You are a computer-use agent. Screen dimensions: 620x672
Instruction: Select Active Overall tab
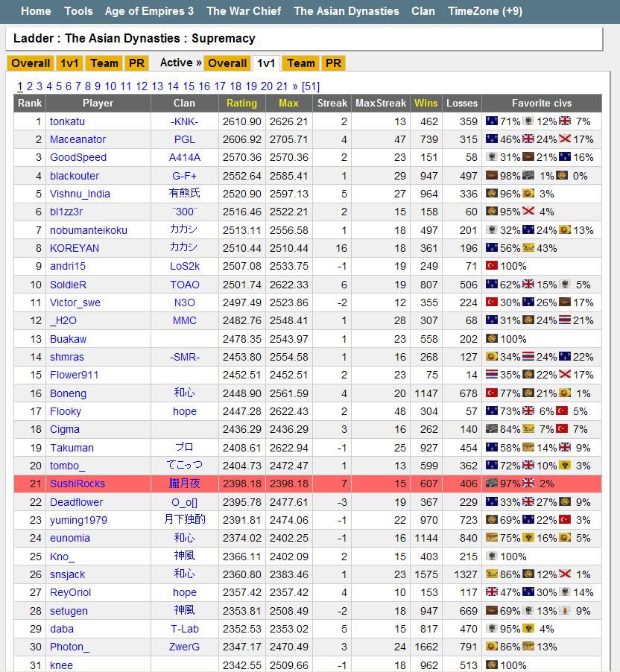coord(227,63)
